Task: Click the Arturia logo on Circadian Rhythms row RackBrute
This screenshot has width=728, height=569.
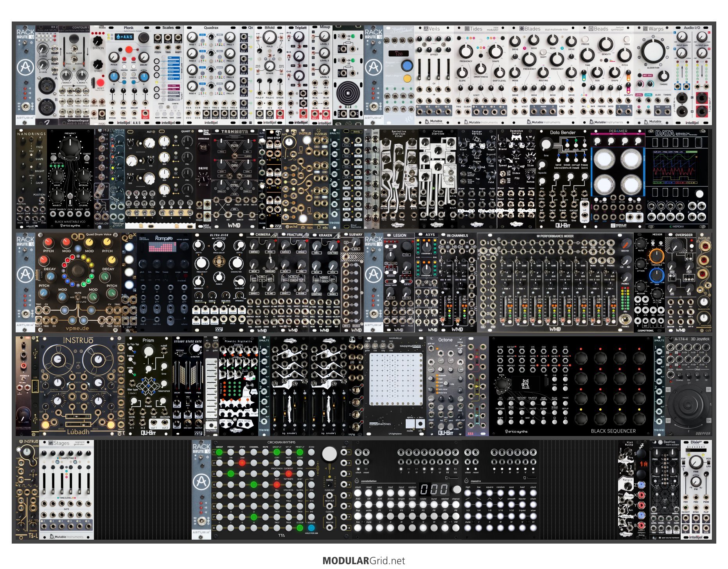Action: [201, 482]
